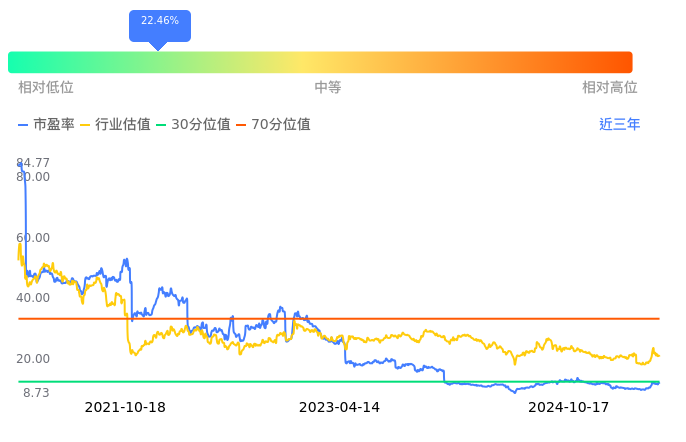Click the 84.77 maximum value axis label
686x442 pixels.
(x=33, y=163)
